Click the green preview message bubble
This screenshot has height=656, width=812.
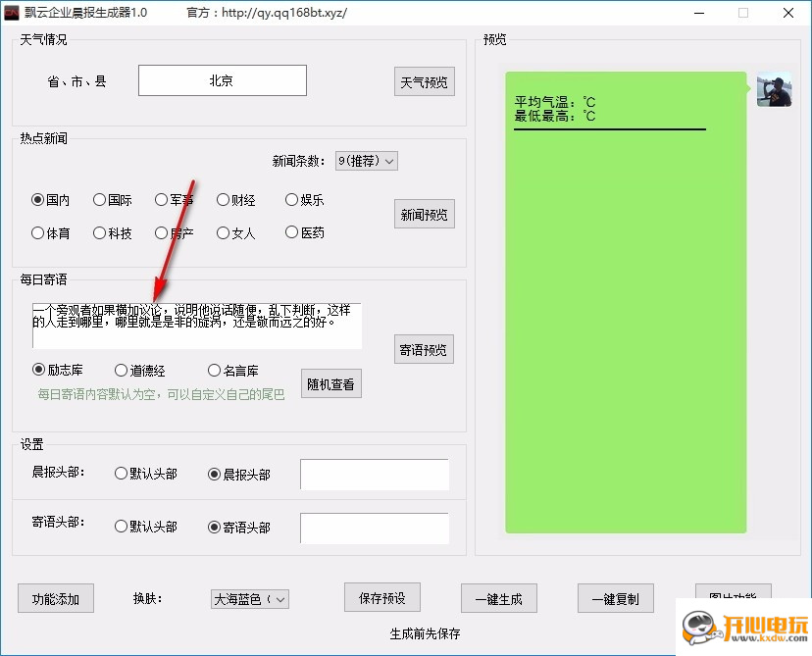point(626,302)
